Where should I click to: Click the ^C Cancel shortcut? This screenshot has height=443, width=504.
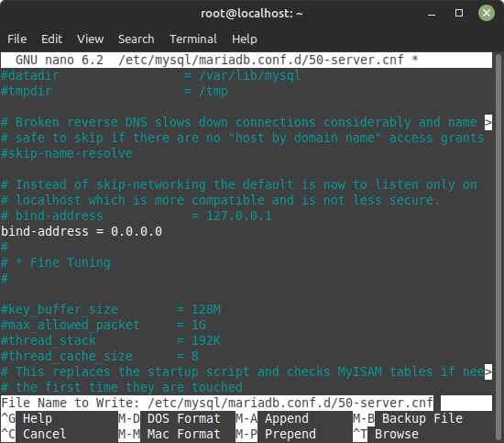tap(34, 434)
